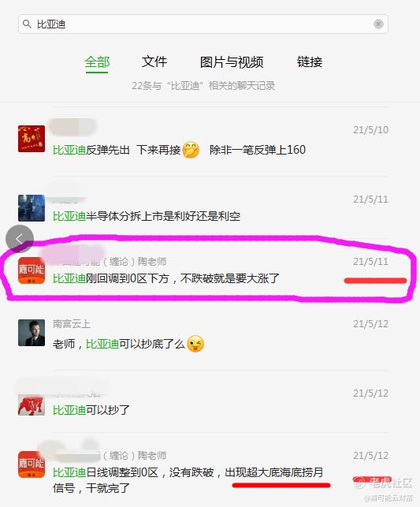Click the 比亚迪 search input field
Image resolution: width=420 pixels, height=507 pixels.
click(x=203, y=24)
